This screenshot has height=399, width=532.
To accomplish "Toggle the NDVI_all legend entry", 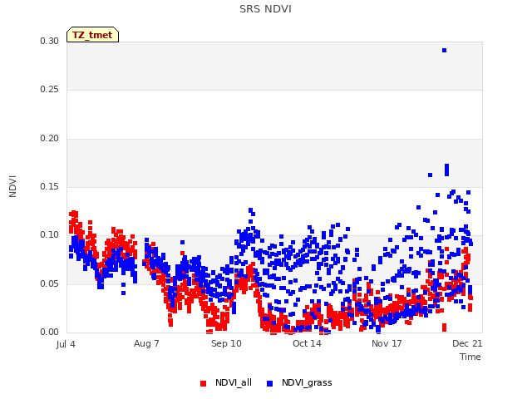I will (226, 382).
